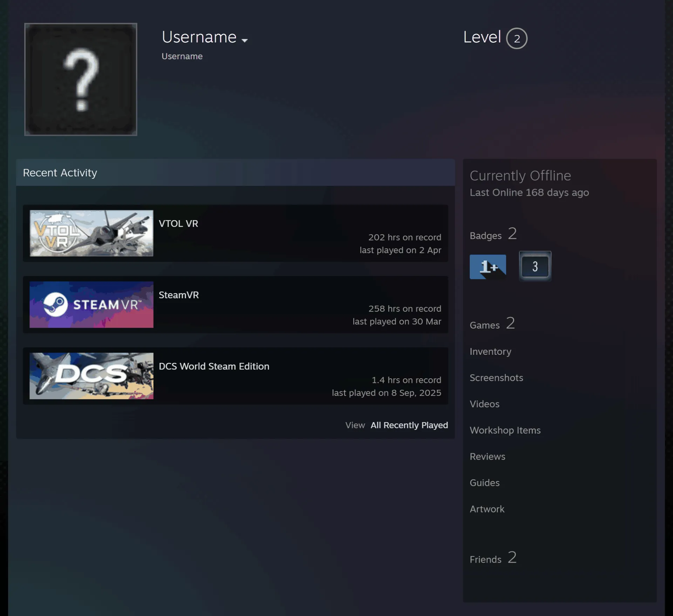Image resolution: width=673 pixels, height=616 pixels.
Task: Open the Artwork link
Action: coord(487,509)
